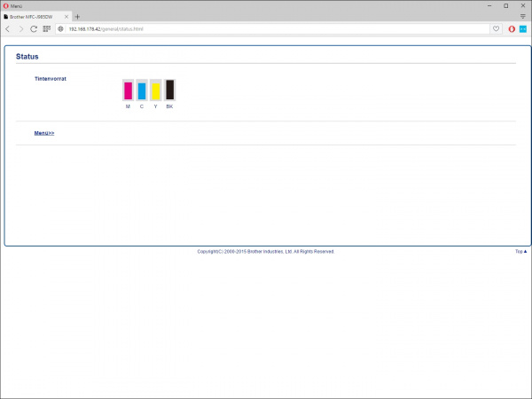Viewport: 532px width, 399px height.
Task: Click the magenta ink level indicator
Action: 128,90
